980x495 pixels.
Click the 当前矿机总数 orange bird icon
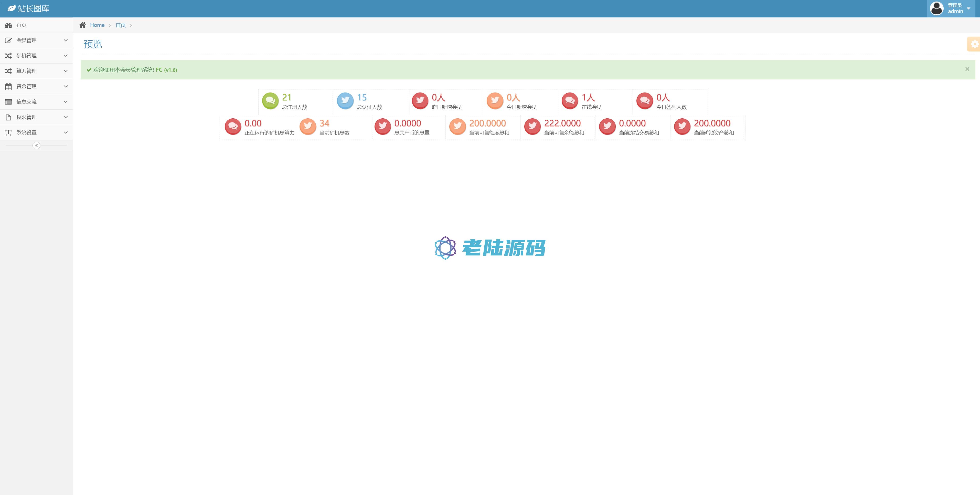pos(308,127)
